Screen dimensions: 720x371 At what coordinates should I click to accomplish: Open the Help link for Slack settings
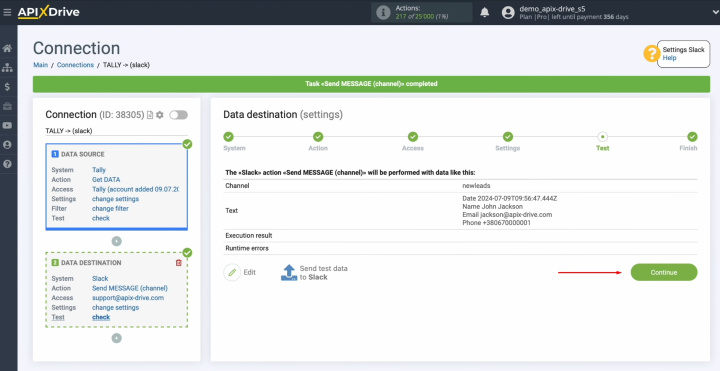(x=669, y=58)
